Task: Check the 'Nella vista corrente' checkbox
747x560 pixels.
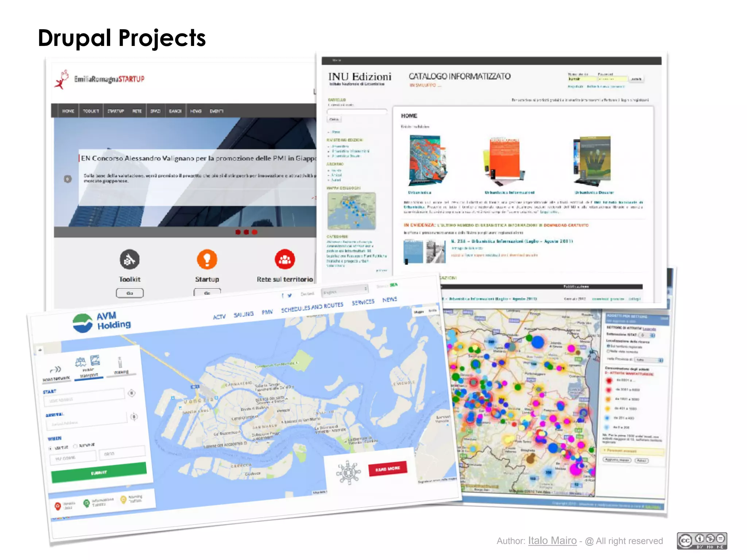Action: tap(608, 351)
